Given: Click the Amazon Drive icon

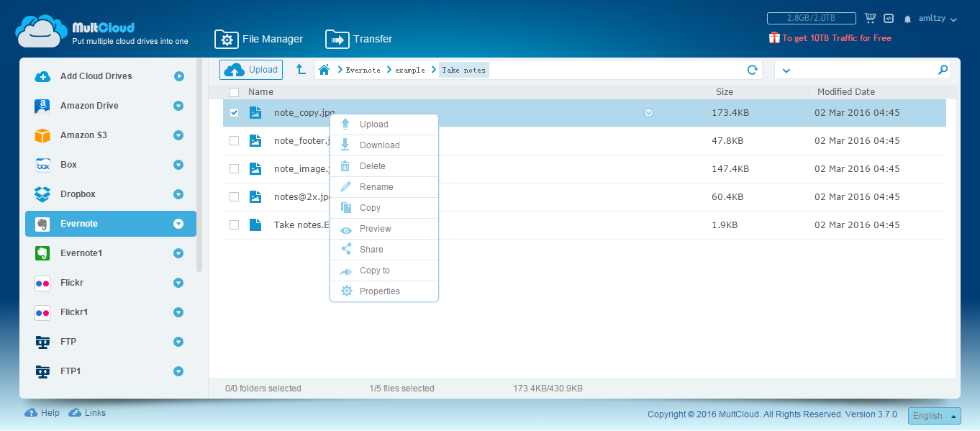Looking at the screenshot, I should [x=42, y=106].
